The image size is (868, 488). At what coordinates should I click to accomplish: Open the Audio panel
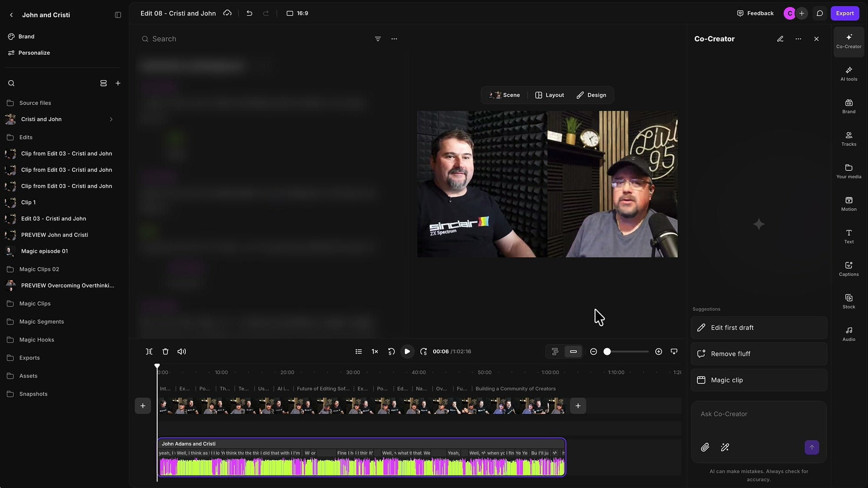[848, 334]
